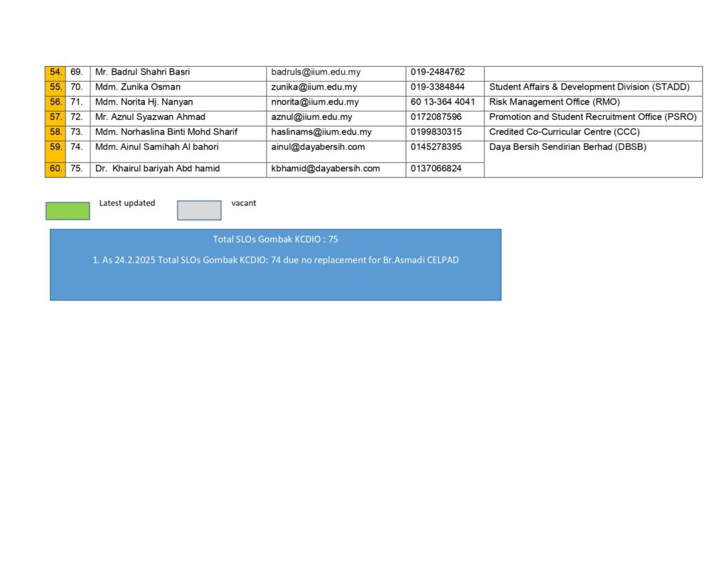The width and height of the screenshot is (728, 562).
Task: Click serial number 69.
Action: 78,74
